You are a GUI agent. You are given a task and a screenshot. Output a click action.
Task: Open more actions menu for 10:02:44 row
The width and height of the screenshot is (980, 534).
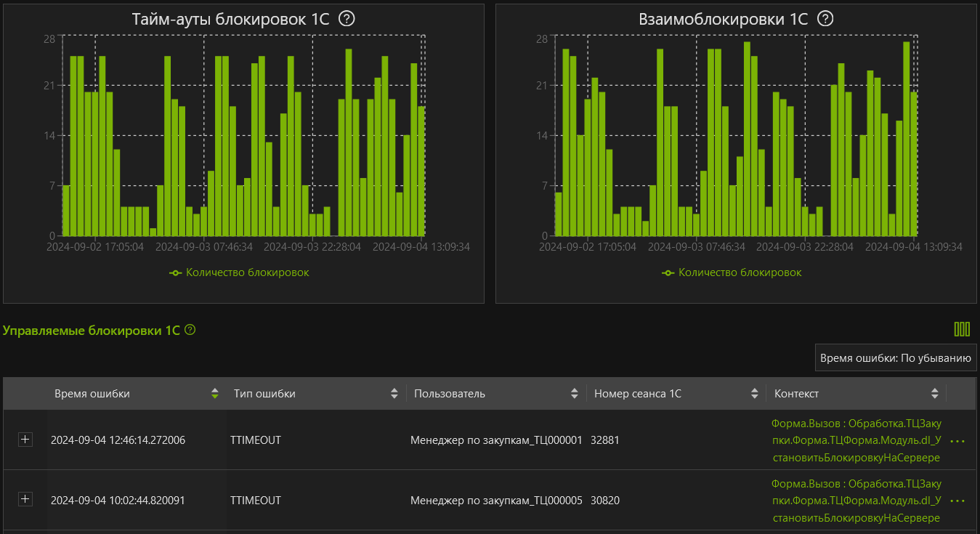[x=957, y=501]
